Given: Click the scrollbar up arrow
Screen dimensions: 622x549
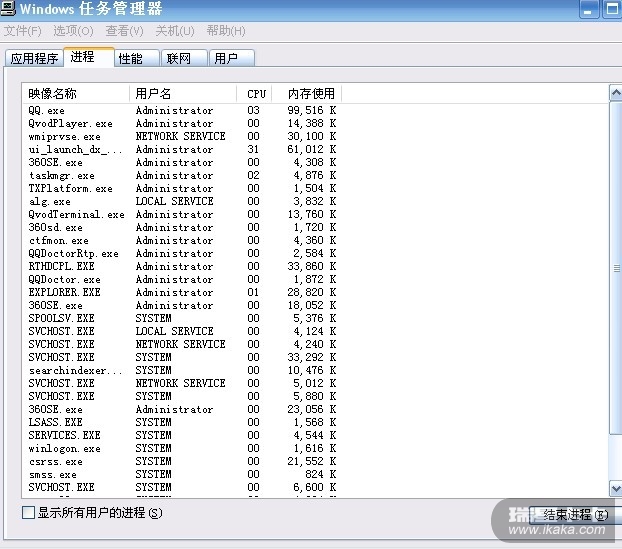Looking at the screenshot, I should pos(616,93).
